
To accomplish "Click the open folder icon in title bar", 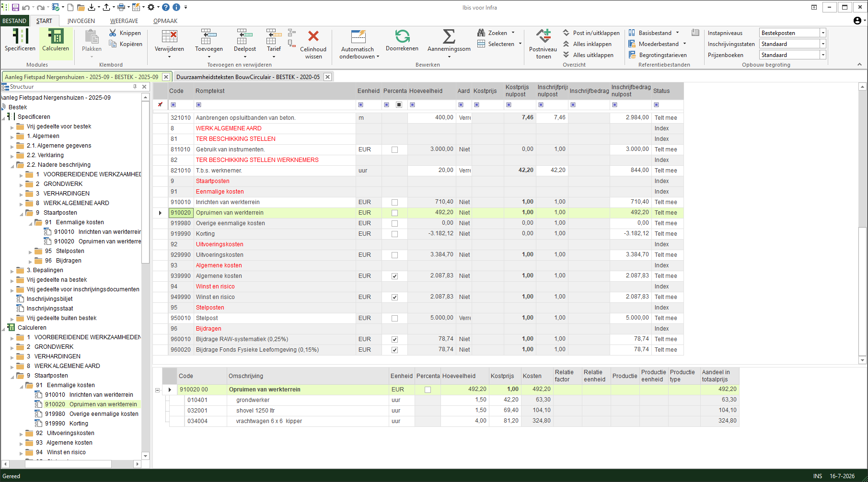I will (81, 7).
